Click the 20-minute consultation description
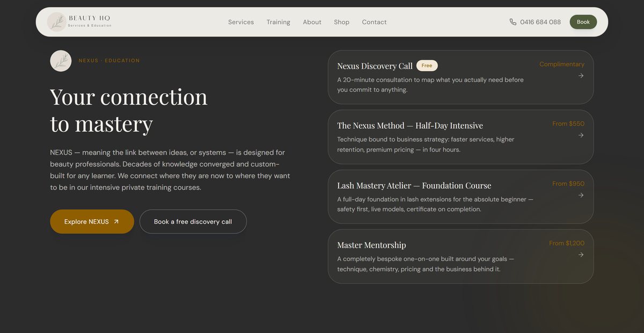Screen dimensions: 644x333 coord(430,85)
